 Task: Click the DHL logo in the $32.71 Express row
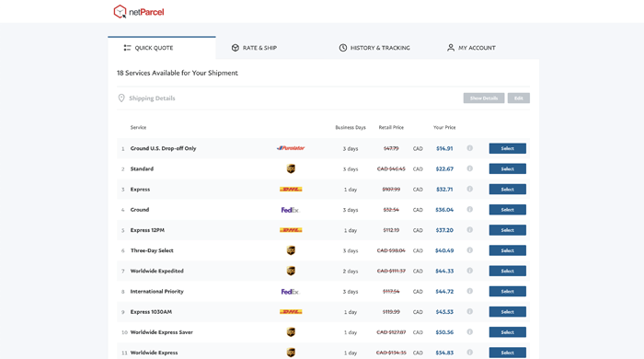(x=291, y=190)
